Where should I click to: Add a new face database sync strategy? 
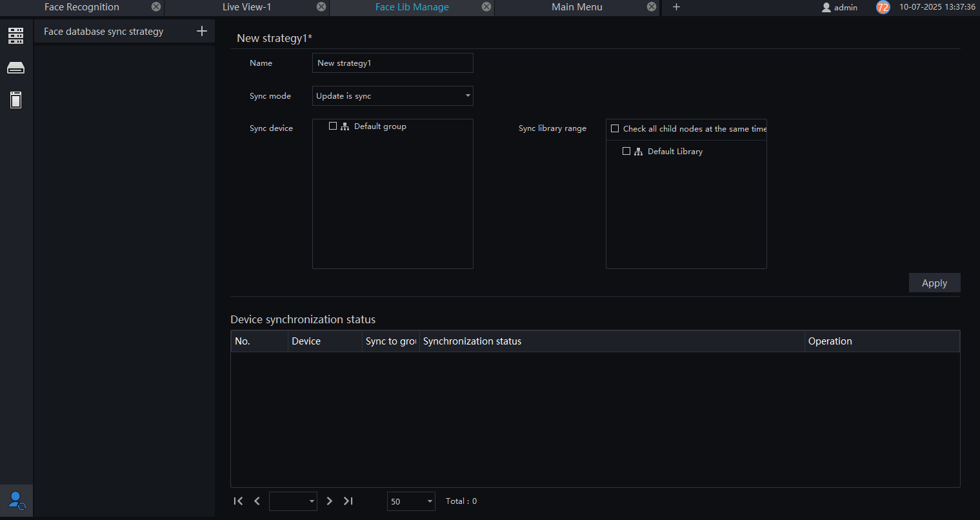tap(202, 31)
